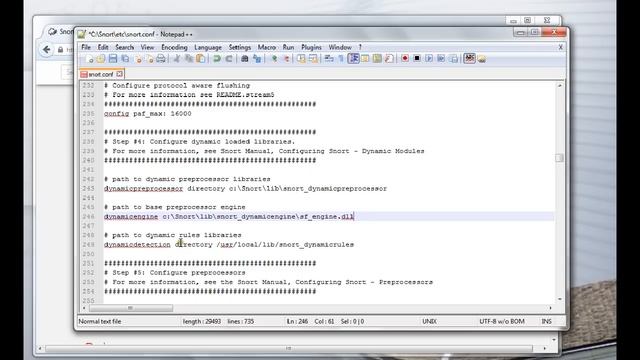The image size is (640, 360).
Task: Open the Window menu
Action: [x=340, y=47]
